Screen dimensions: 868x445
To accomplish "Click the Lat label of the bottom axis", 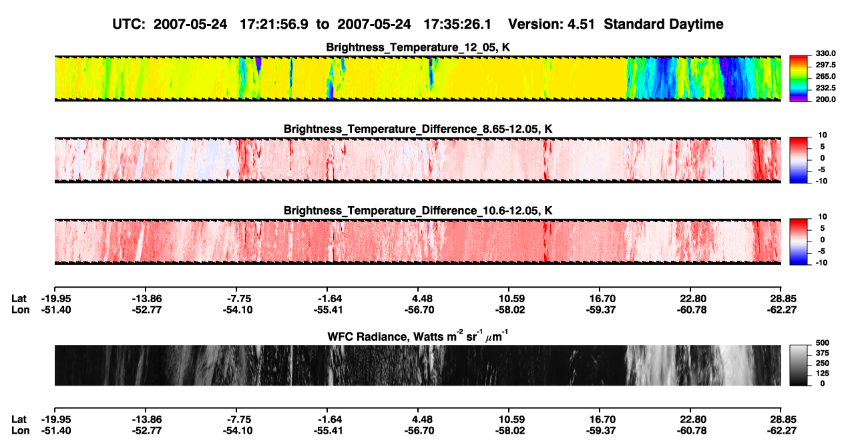I will (x=19, y=420).
